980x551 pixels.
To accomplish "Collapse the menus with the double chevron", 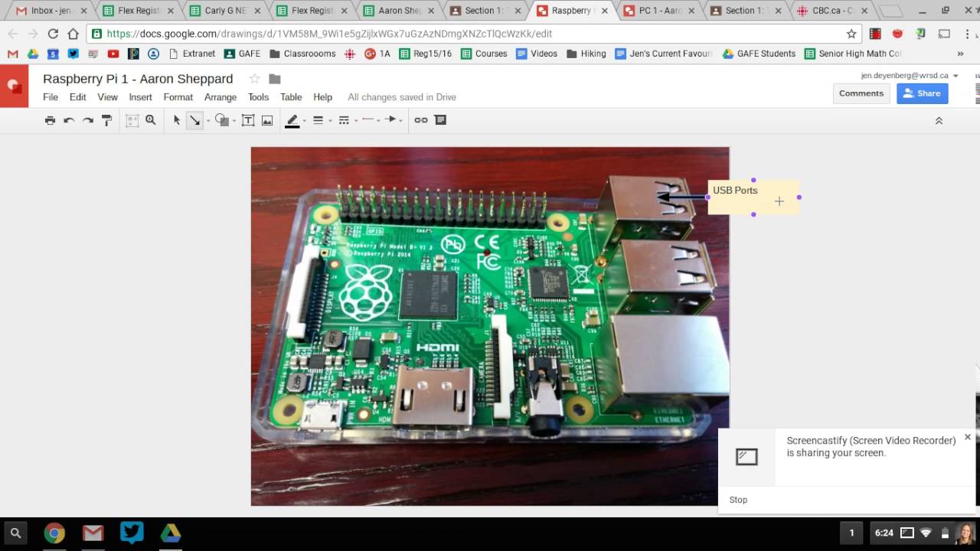I will (939, 121).
